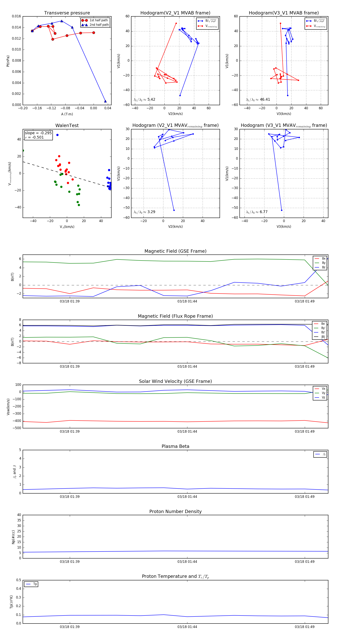Click '2nd half path' legend entry

95,25
